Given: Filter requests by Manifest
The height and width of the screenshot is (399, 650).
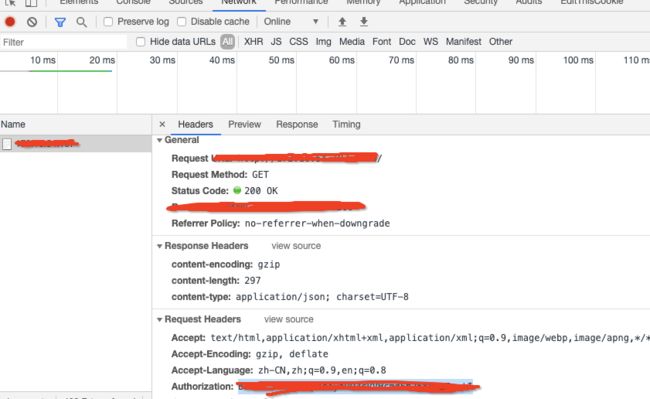Looking at the screenshot, I should pyautogui.click(x=463, y=42).
